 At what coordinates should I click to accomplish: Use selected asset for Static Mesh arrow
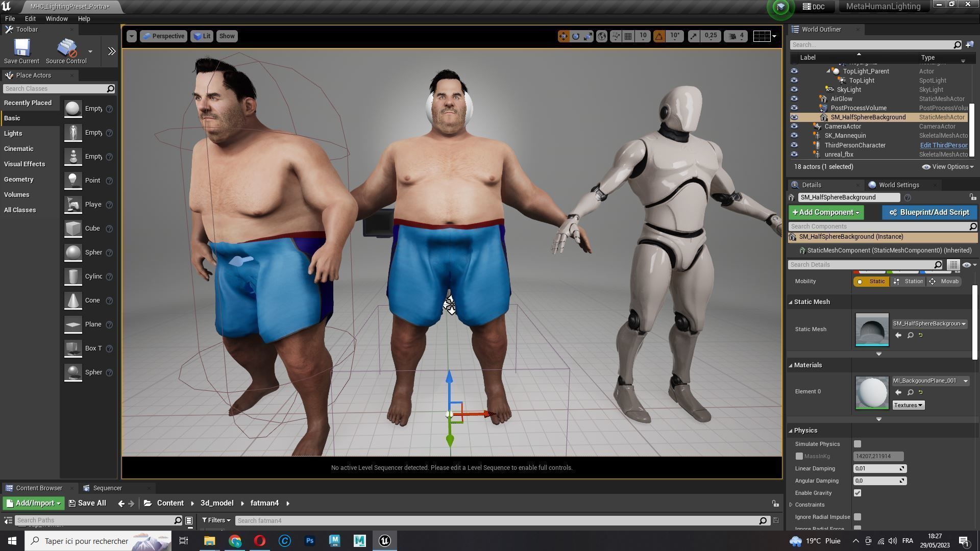pos(898,335)
